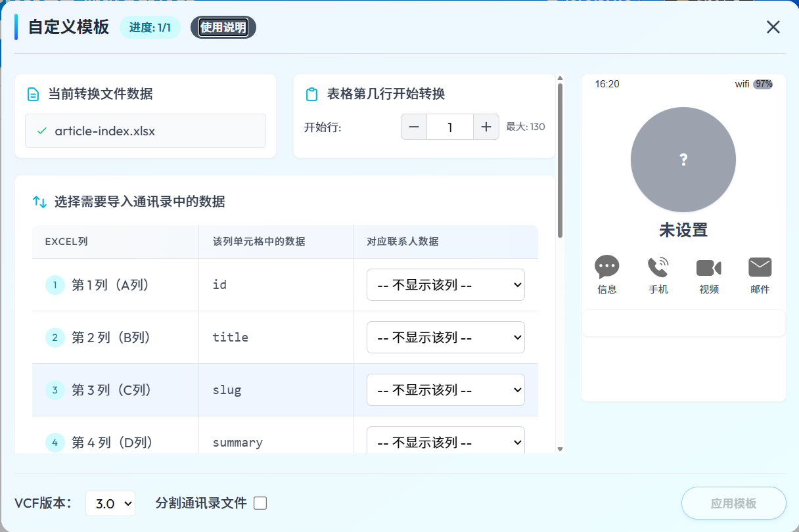Click the scrollbar down arrow
The width and height of the screenshot is (799, 532).
560,449
